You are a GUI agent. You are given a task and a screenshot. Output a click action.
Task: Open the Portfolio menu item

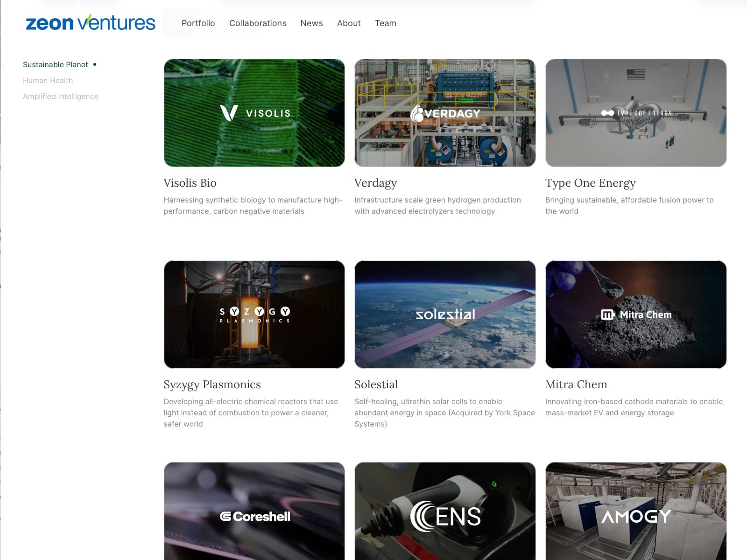(198, 23)
